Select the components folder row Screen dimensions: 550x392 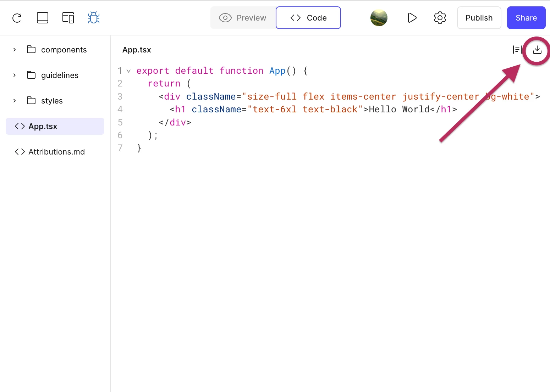pos(55,50)
